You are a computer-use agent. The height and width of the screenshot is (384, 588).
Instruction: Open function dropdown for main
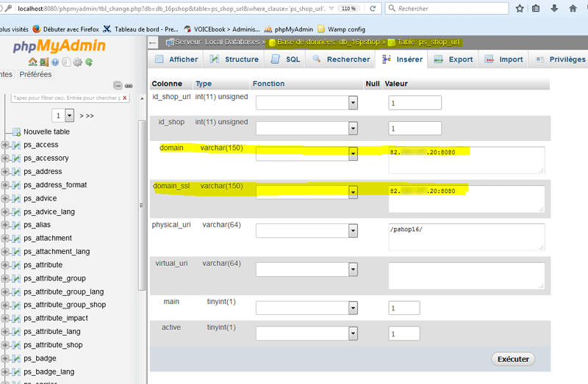(306, 308)
